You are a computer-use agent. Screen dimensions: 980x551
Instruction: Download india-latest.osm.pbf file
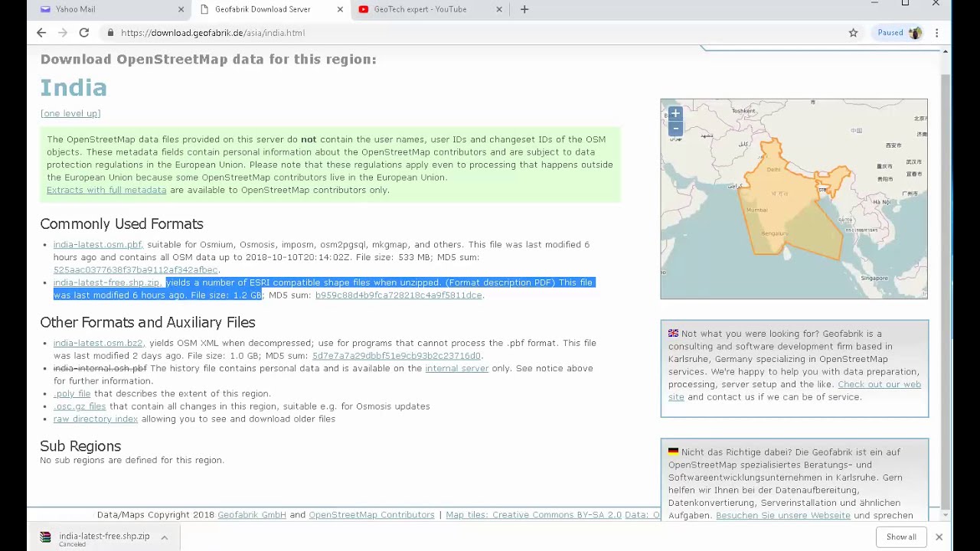(97, 245)
